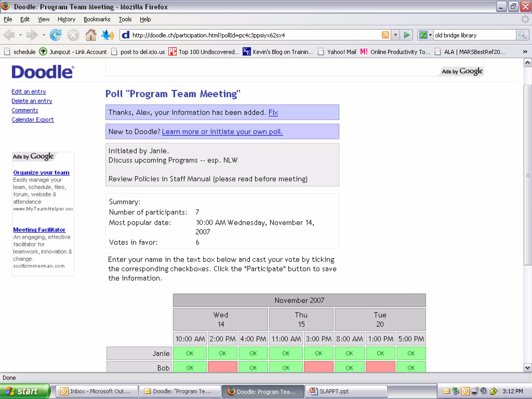Click the search magnifier icon
The height and width of the screenshot is (399, 532).
click(522, 35)
